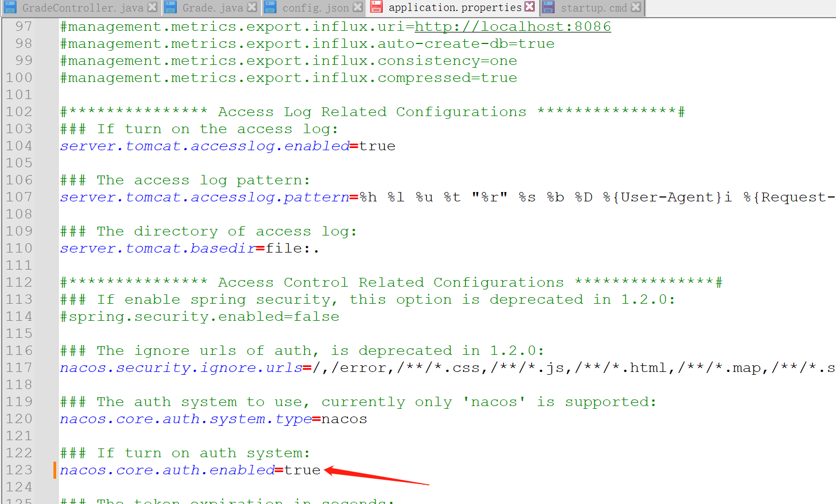Click the Access Log Related Configurations header
This screenshot has height=504, width=836.
(x=372, y=112)
